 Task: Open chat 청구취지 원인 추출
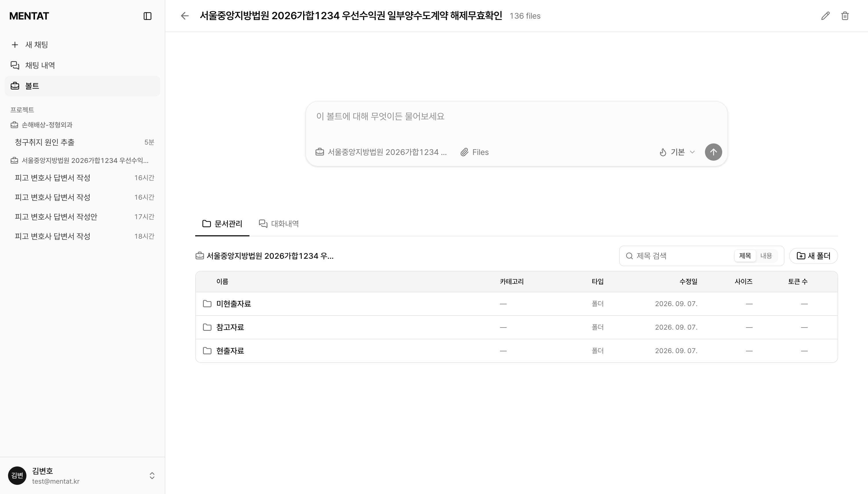pos(82,142)
